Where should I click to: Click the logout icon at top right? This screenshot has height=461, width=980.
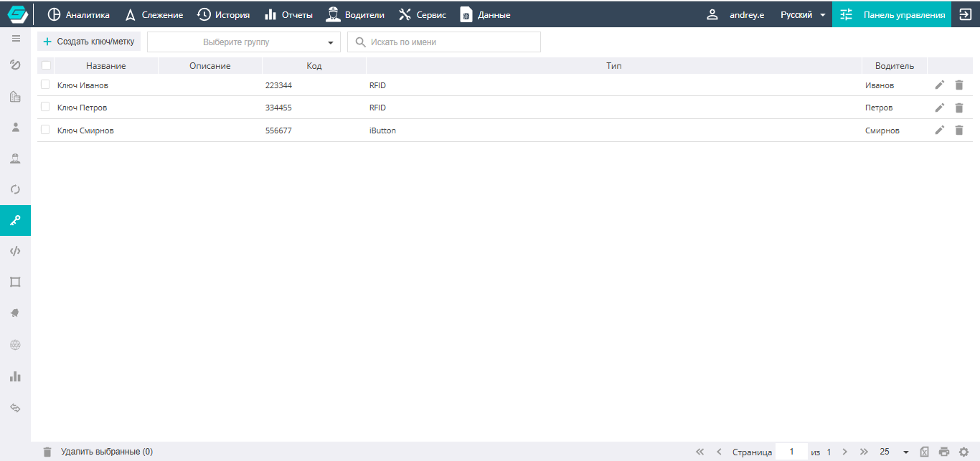[x=965, y=14]
